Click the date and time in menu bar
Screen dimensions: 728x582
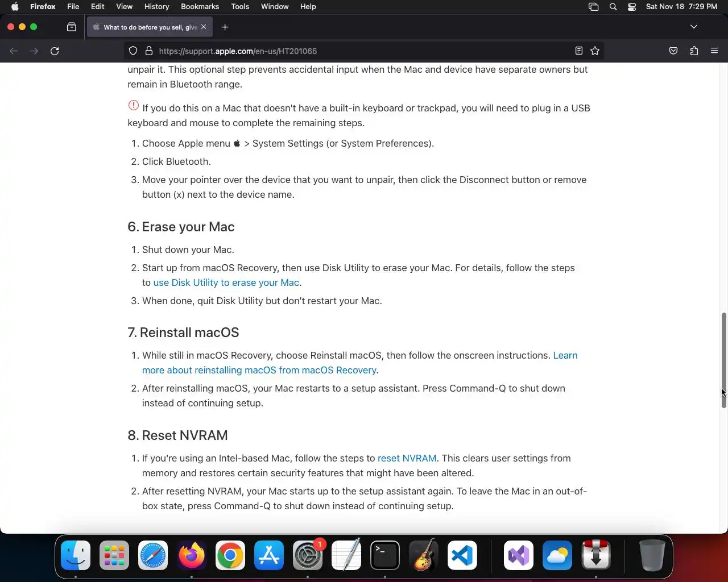tap(681, 7)
